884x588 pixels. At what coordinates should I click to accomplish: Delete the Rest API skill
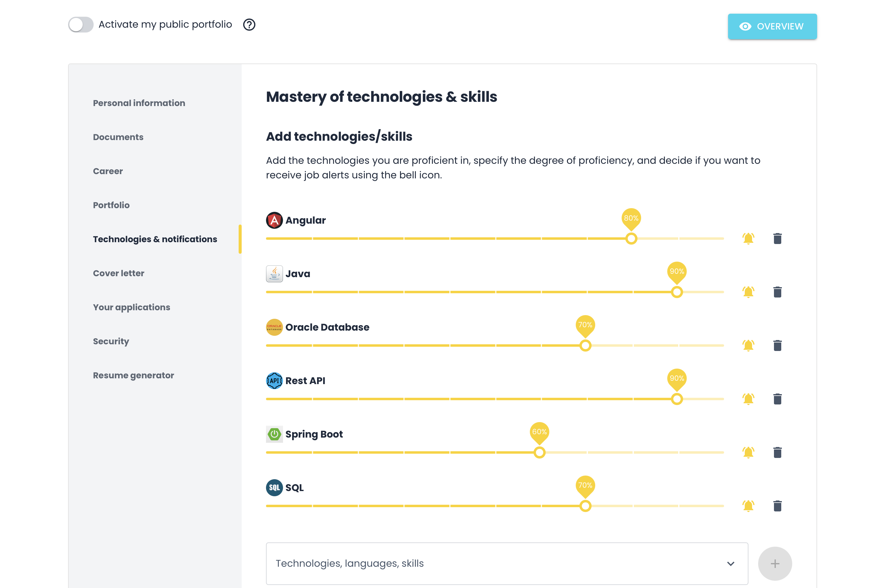point(777,399)
